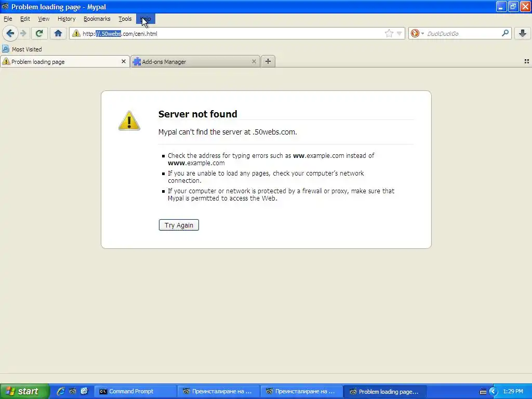
Task: Expand hidden tray icons arrow
Action: (493, 392)
